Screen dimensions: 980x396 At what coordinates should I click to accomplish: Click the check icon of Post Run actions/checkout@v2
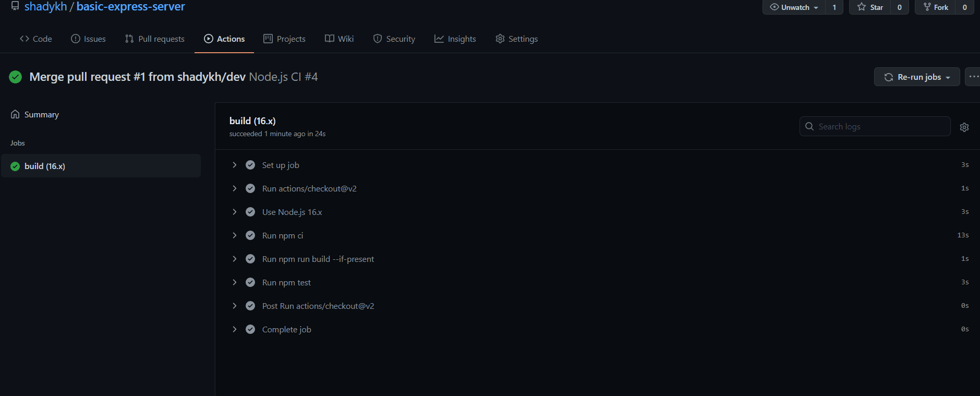tap(250, 306)
